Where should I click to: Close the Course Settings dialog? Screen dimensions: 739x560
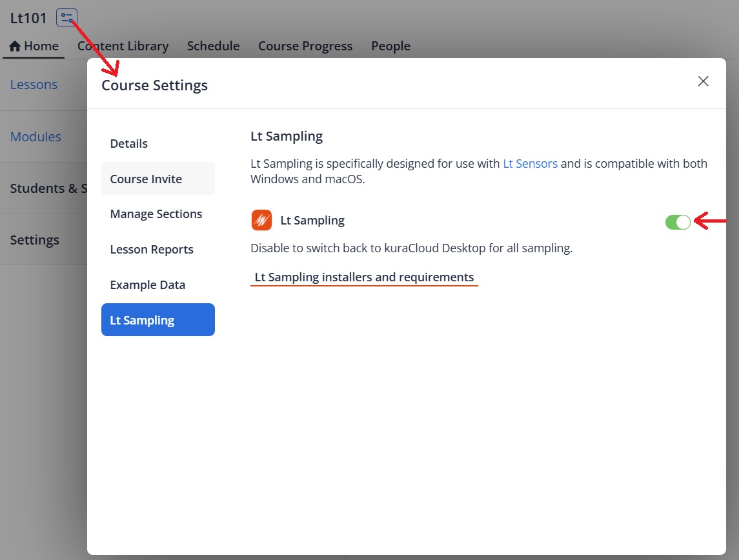click(703, 81)
